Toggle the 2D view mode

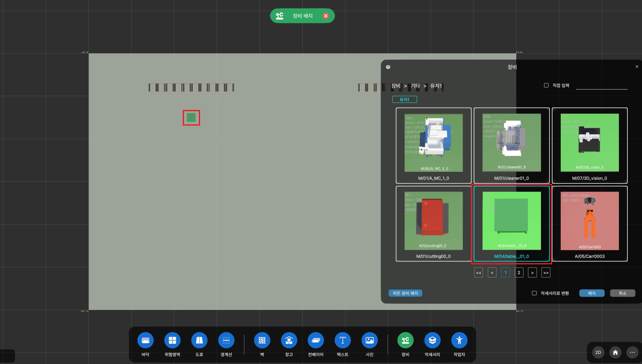coord(598,352)
